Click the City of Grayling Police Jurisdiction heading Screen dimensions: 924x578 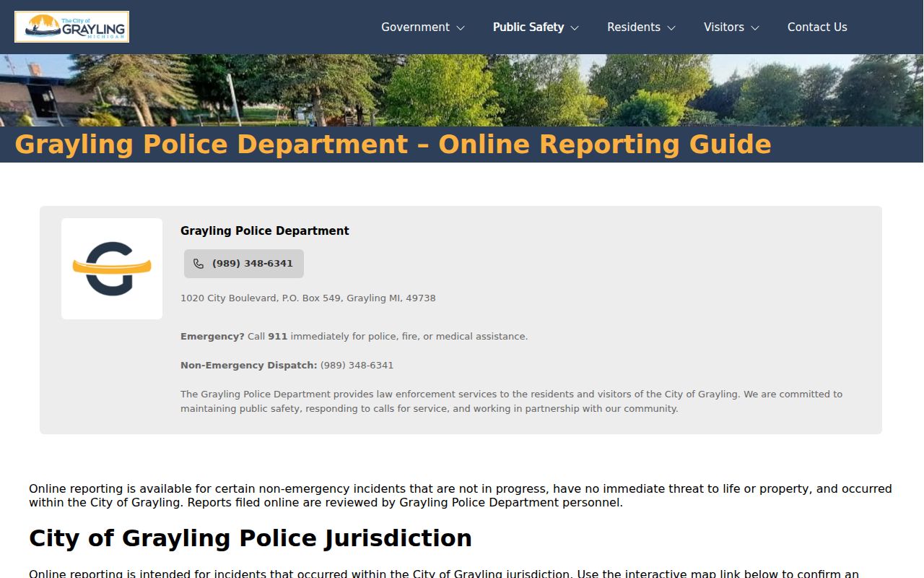click(x=250, y=538)
